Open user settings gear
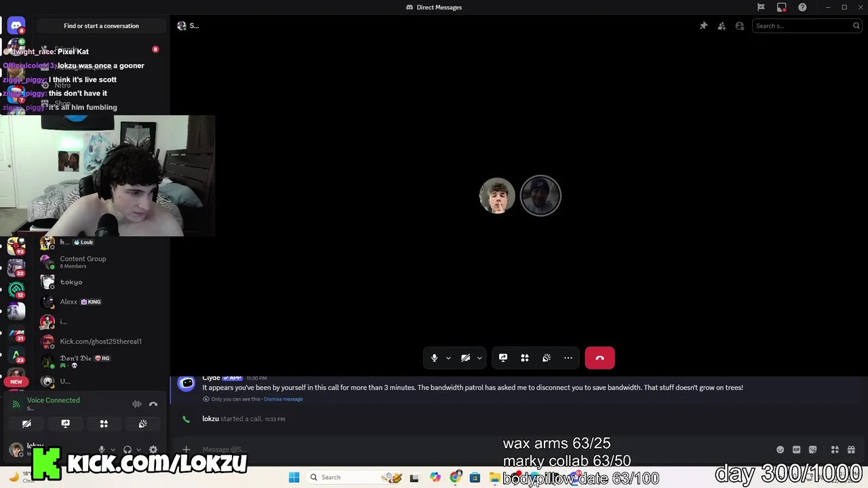Viewport: 868px width, 488px height. click(153, 449)
